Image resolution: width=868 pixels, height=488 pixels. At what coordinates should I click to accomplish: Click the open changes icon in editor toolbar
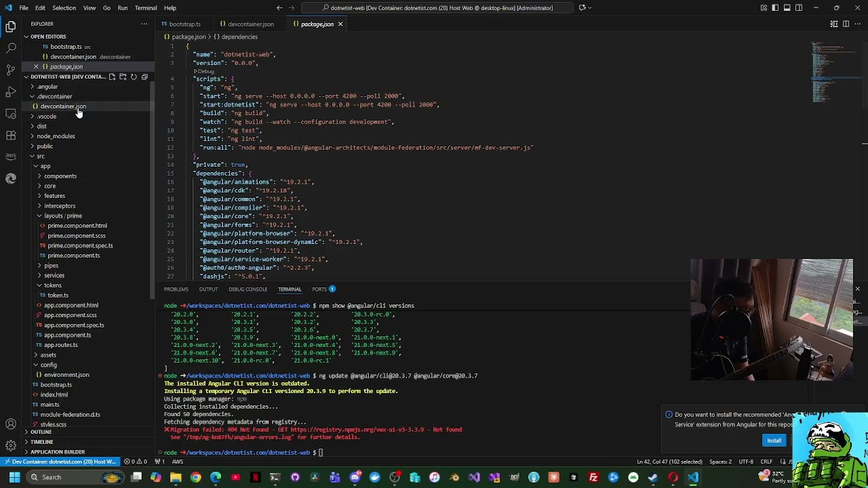click(x=834, y=24)
